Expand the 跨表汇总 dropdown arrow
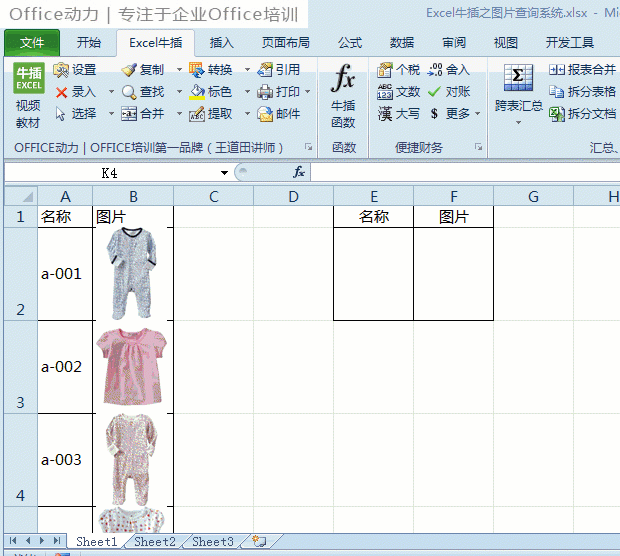 518,123
